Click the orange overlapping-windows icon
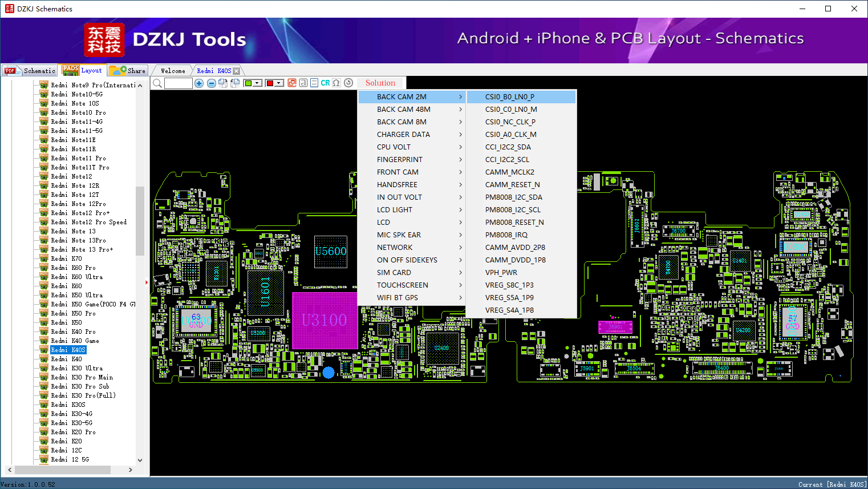Screen dimensions: 868x489 [292, 83]
